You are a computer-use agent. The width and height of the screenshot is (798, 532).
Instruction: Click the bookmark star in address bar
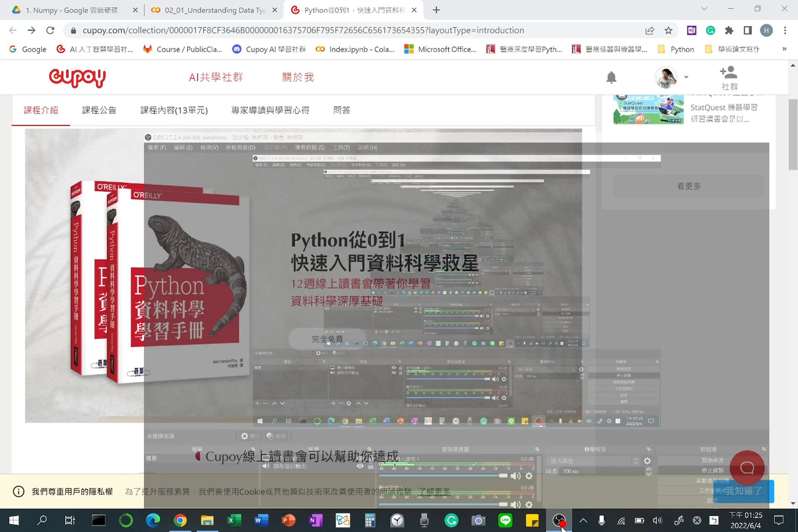668,30
